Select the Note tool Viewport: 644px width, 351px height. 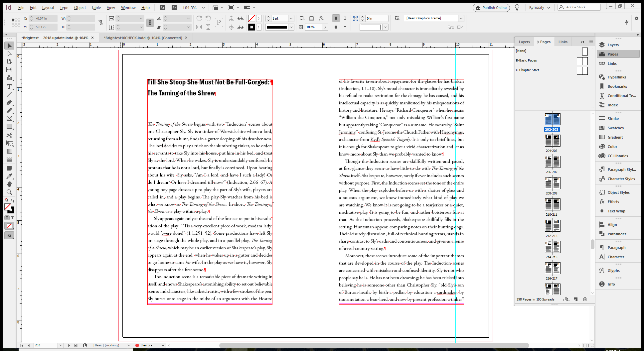point(9,168)
